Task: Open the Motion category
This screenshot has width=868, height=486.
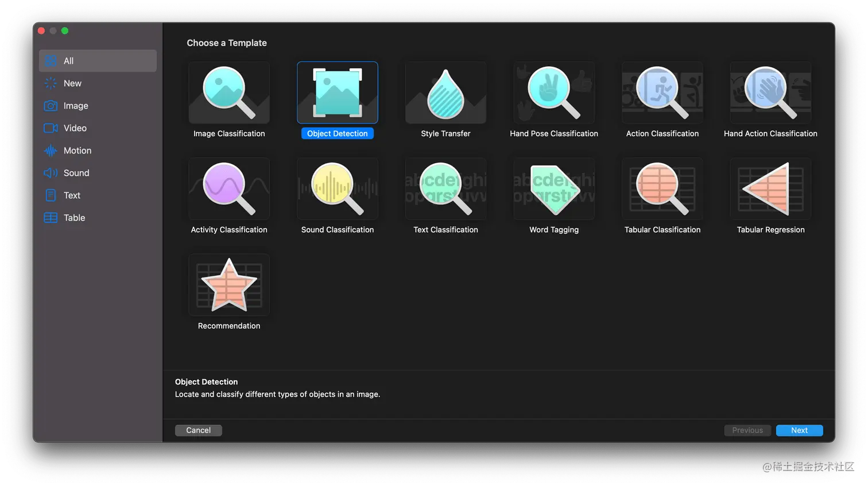Action: click(x=77, y=151)
